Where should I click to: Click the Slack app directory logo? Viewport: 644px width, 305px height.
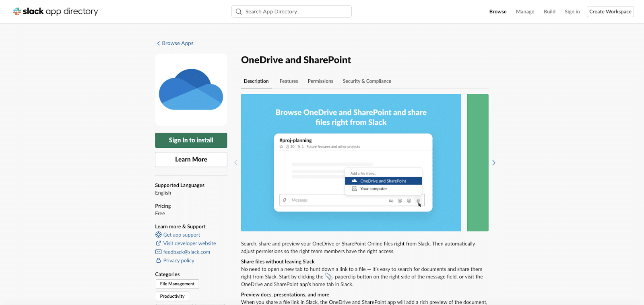(56, 11)
